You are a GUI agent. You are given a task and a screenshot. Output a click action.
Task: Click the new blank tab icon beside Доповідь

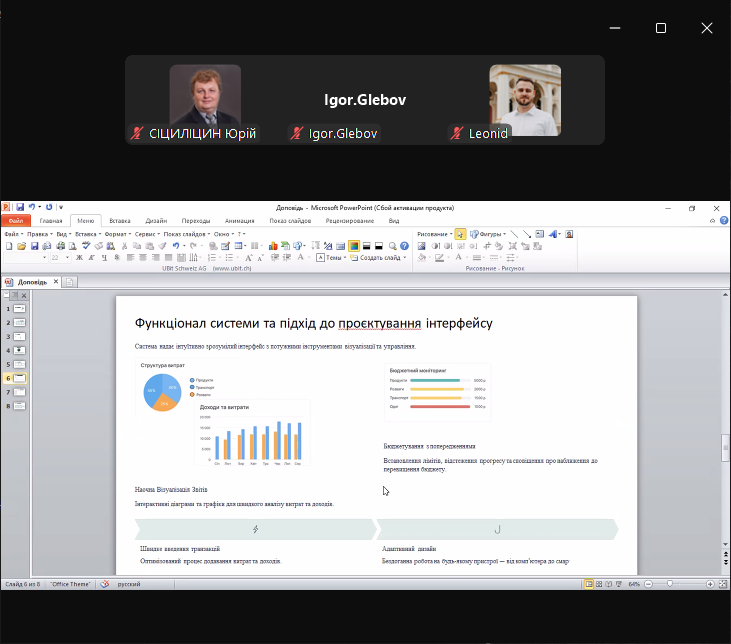coord(70,282)
